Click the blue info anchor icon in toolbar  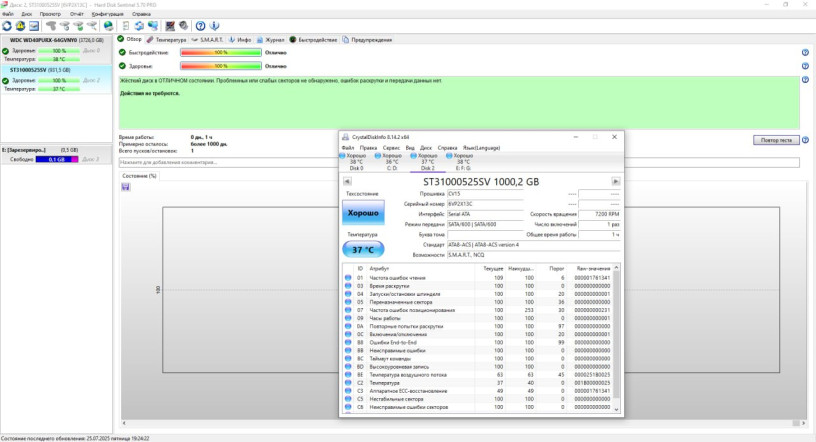tap(214, 26)
